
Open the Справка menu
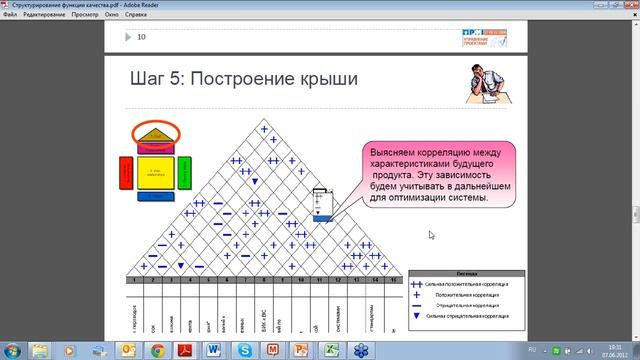coord(136,14)
